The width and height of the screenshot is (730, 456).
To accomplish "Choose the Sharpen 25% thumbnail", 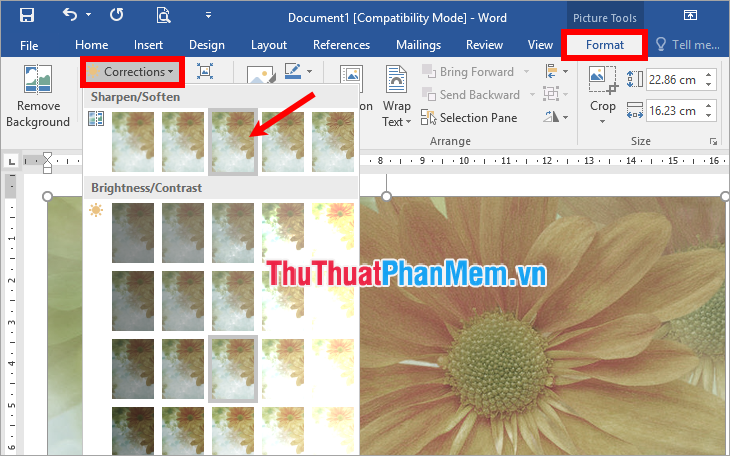I will pyautogui.click(x=283, y=142).
